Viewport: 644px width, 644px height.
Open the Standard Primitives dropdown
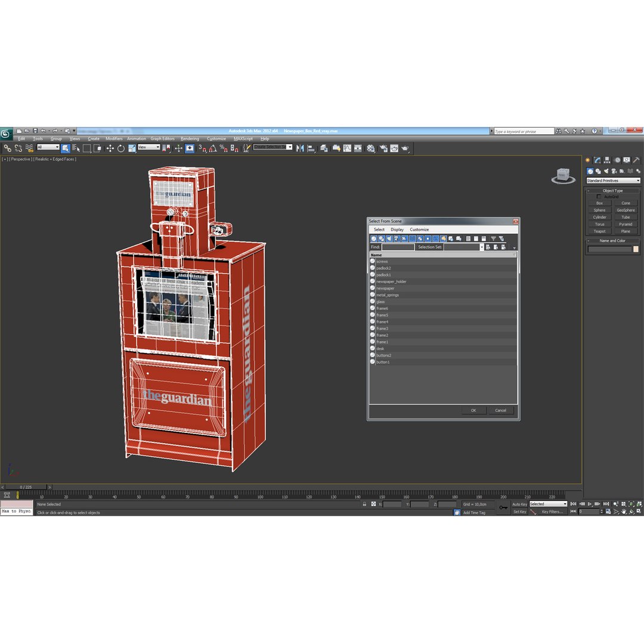[x=613, y=181]
